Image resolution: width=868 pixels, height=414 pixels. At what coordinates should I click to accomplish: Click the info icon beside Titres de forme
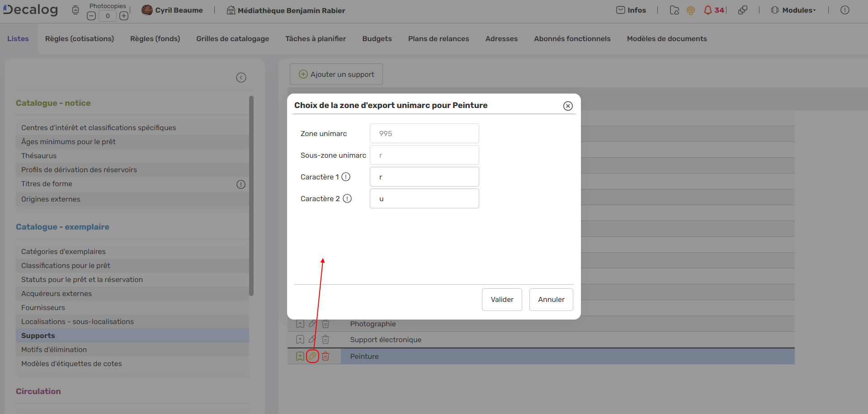tap(241, 184)
